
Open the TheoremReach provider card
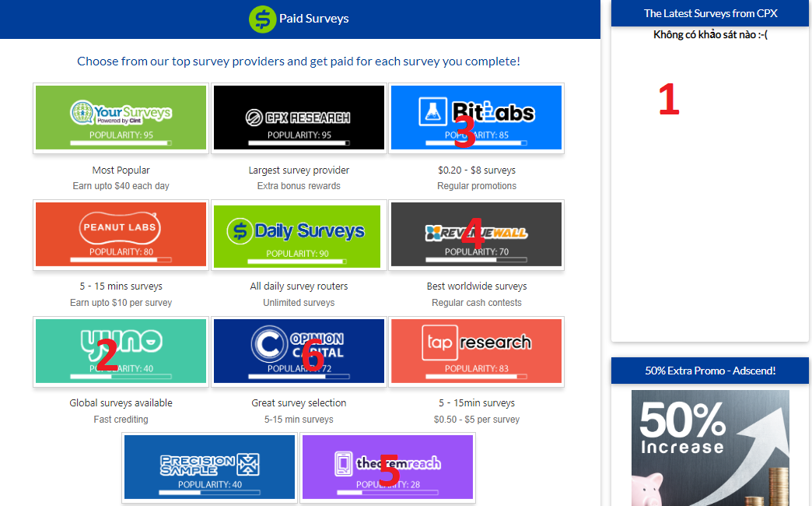coord(387,468)
